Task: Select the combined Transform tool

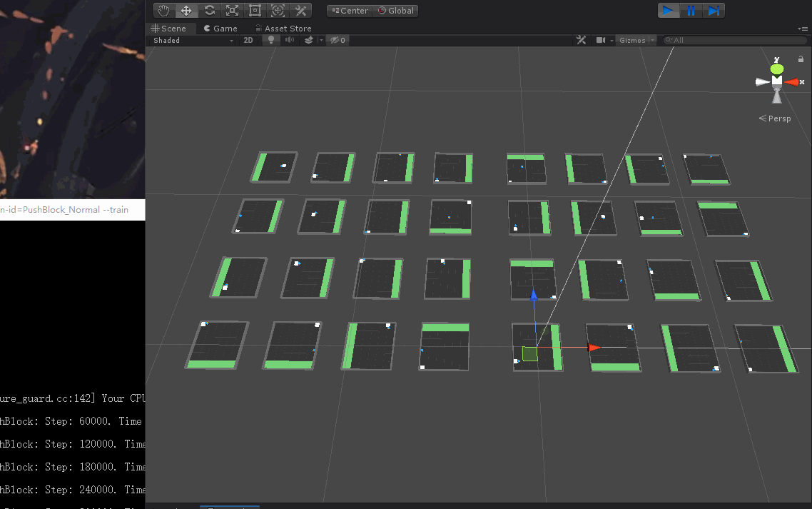Action: coord(278,11)
